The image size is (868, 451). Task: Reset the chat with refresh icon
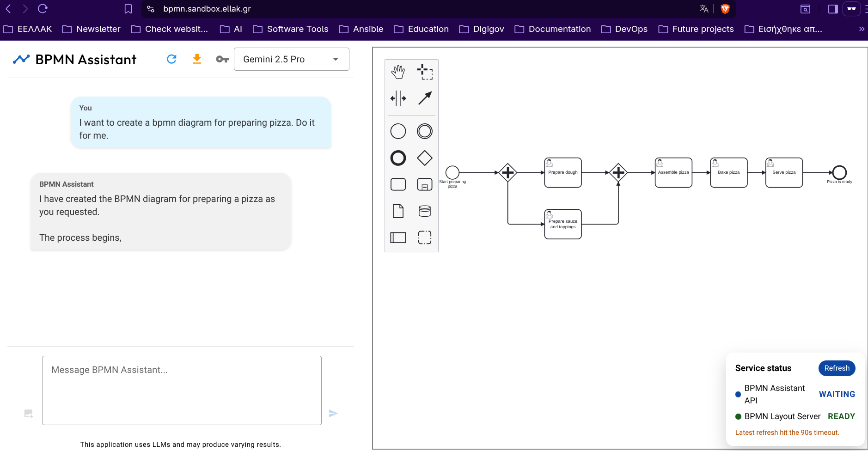click(171, 59)
